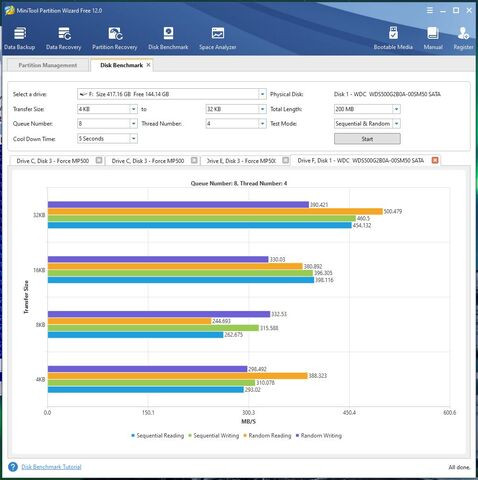Expand the Queue Number dropdown

click(x=133, y=124)
